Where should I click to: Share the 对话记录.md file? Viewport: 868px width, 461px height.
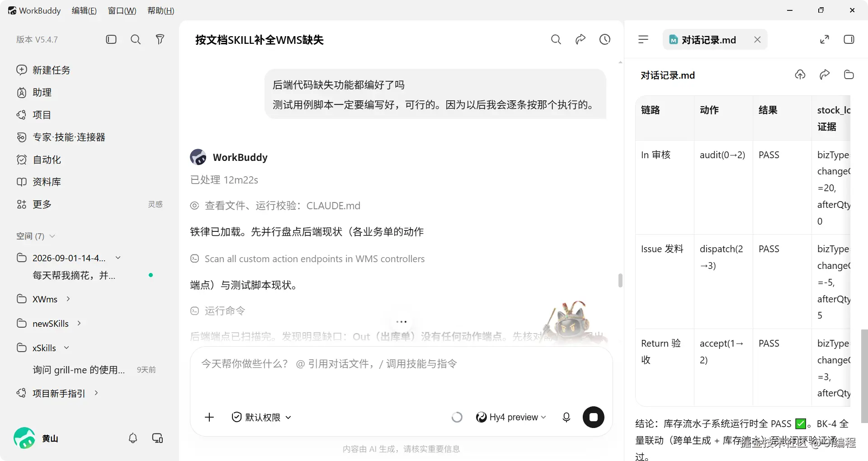(825, 75)
